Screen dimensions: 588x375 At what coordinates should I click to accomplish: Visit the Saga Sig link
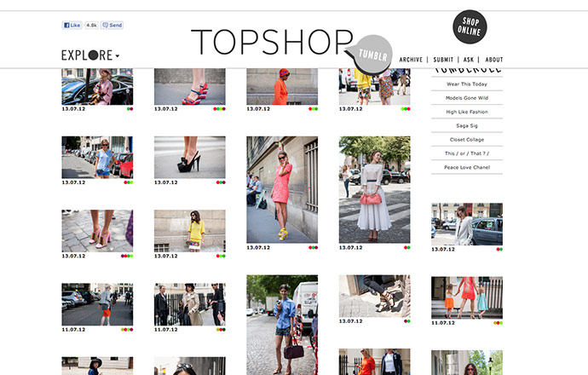[467, 125]
